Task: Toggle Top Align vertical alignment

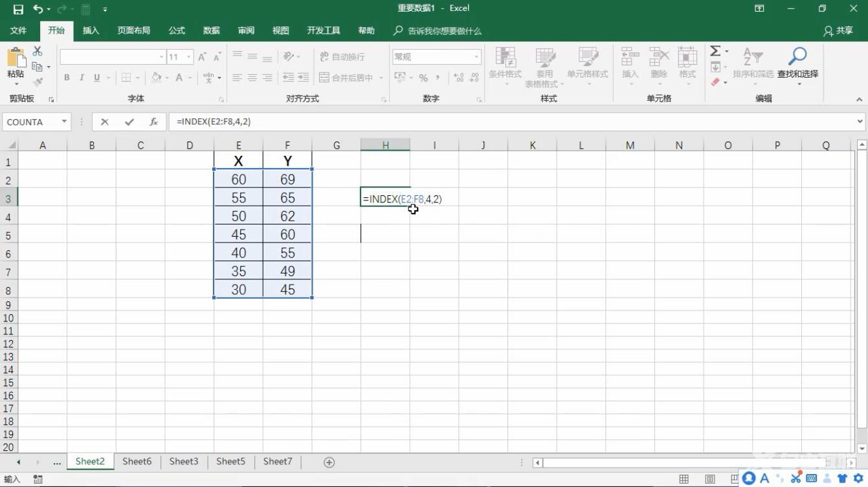Action: [237, 57]
